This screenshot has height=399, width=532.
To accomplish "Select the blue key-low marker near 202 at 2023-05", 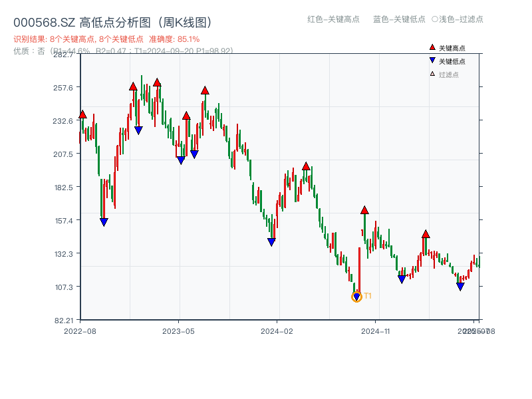I will 181,160.
